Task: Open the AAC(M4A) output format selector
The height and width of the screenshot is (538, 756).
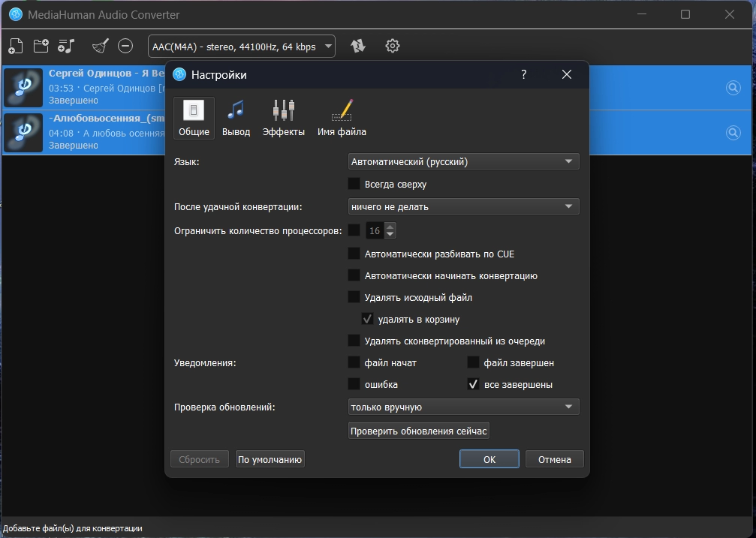Action: coord(241,47)
